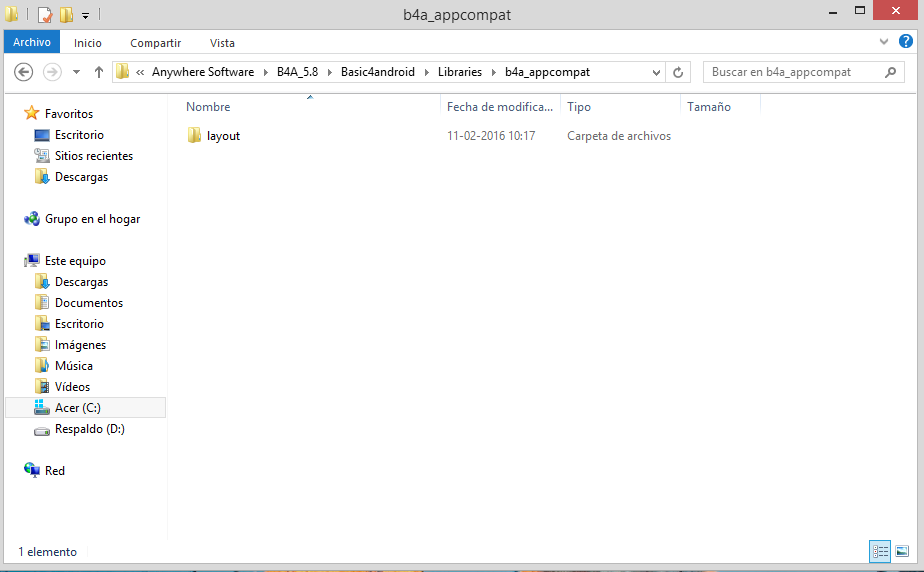Image resolution: width=924 pixels, height=572 pixels.
Task: Switch to large icons view in status bar
Action: 902,551
